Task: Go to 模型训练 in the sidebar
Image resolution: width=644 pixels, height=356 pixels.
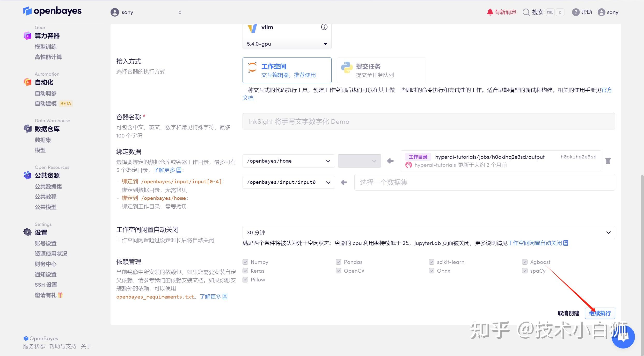Action: [x=46, y=47]
